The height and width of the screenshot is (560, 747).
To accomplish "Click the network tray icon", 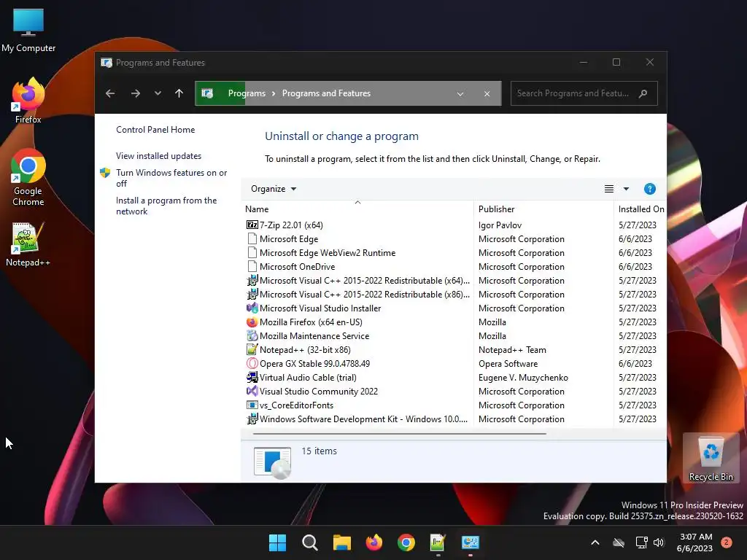I will (641, 542).
